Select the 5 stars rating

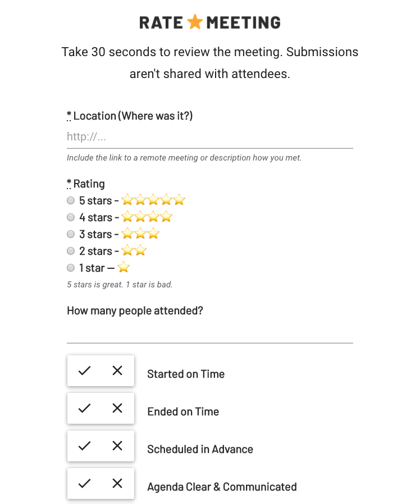click(71, 200)
